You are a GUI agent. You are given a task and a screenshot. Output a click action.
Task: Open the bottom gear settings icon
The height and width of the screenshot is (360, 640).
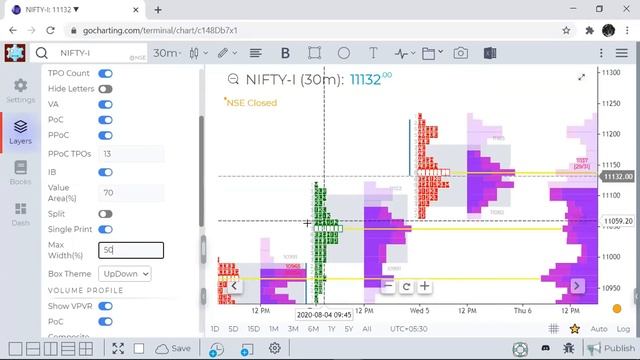(x=274, y=348)
